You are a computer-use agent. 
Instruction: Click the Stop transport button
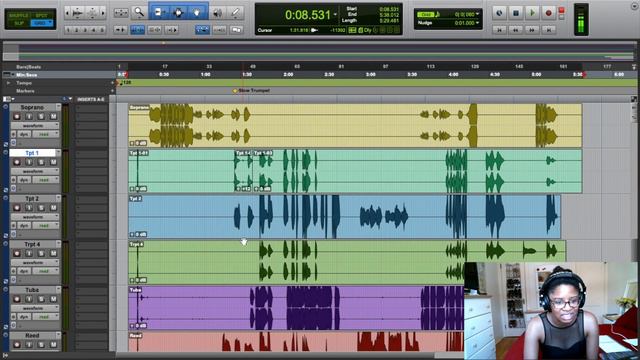516,13
